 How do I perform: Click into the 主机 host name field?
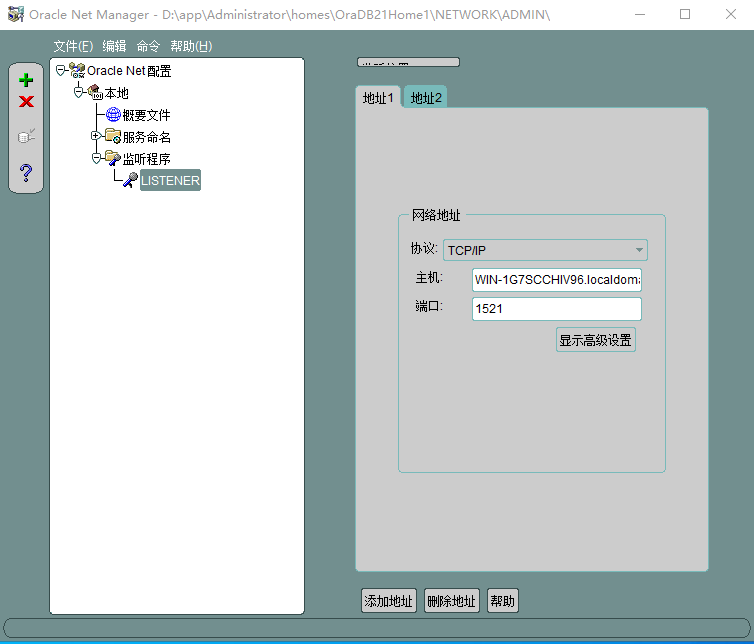[557, 280]
